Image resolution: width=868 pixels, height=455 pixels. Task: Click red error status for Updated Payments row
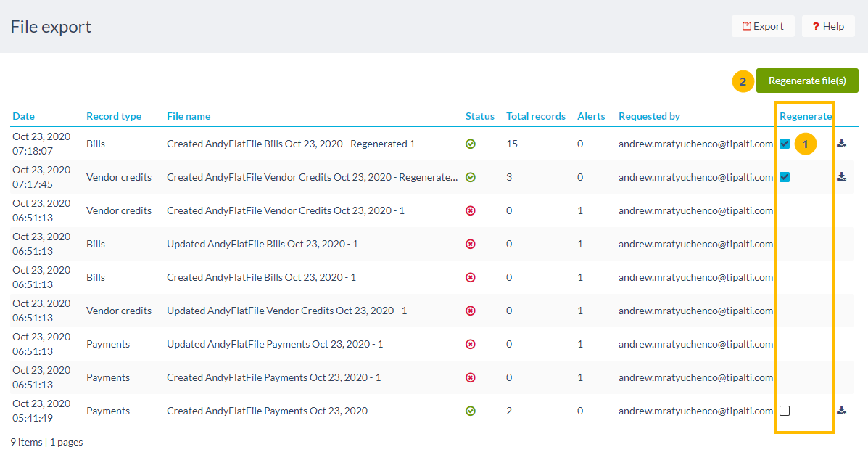470,344
